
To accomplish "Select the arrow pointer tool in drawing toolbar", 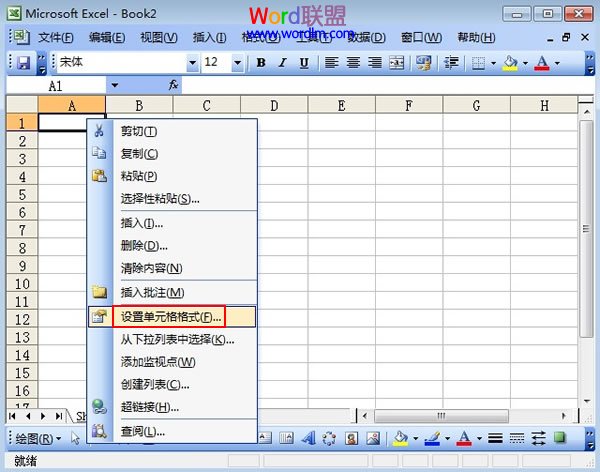I will [x=75, y=438].
